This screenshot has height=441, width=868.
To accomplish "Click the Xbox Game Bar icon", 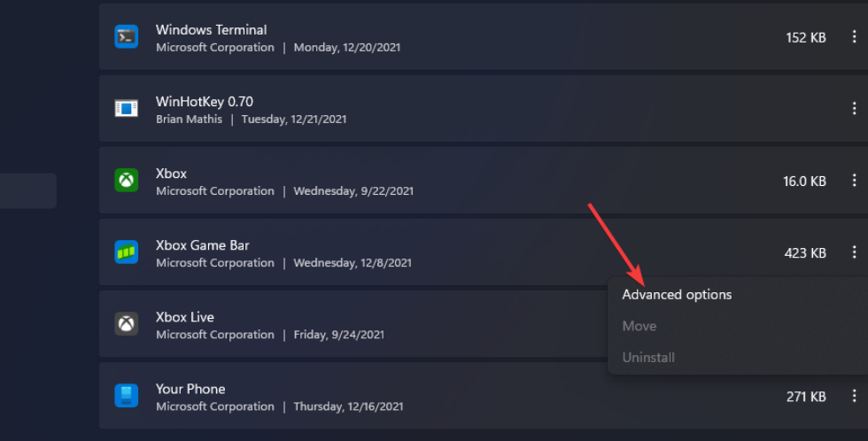I will (127, 252).
